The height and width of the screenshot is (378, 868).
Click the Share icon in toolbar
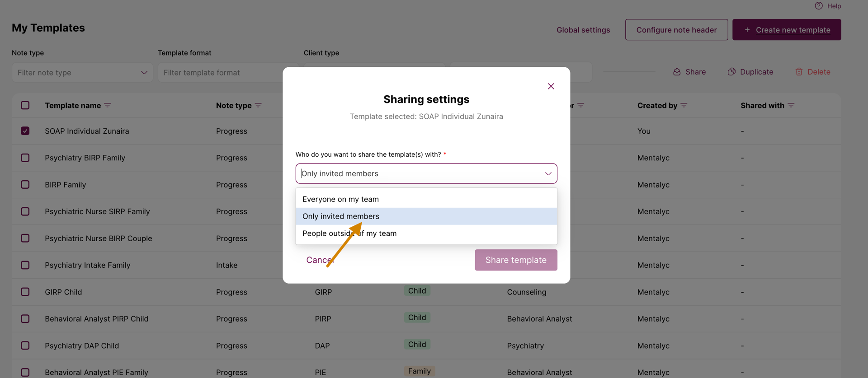677,72
